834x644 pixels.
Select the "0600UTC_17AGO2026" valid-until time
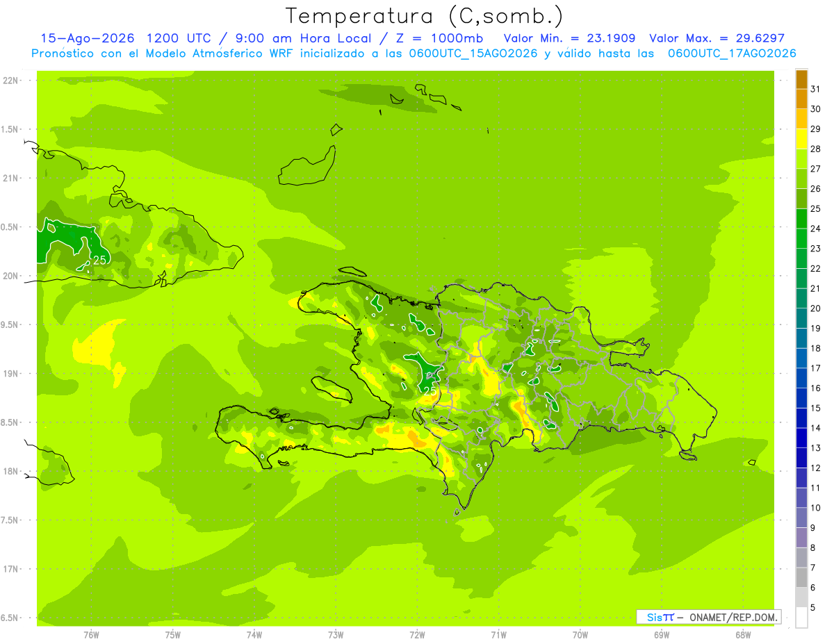[731, 53]
